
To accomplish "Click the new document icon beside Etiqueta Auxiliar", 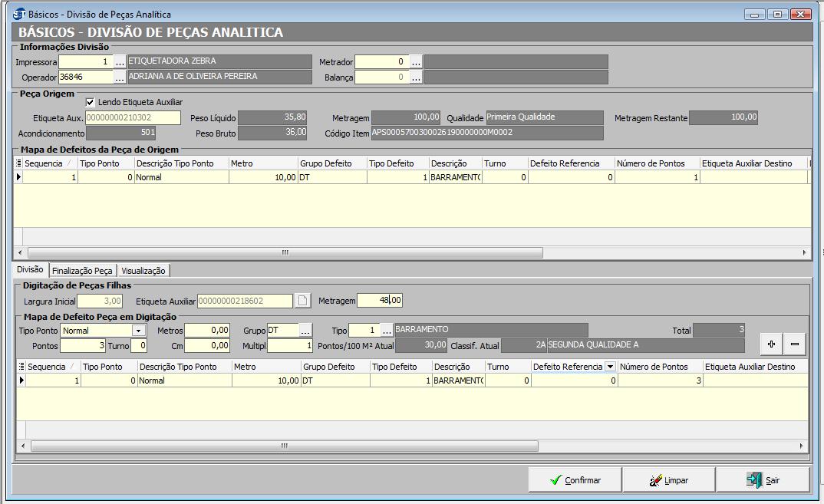I will (303, 301).
